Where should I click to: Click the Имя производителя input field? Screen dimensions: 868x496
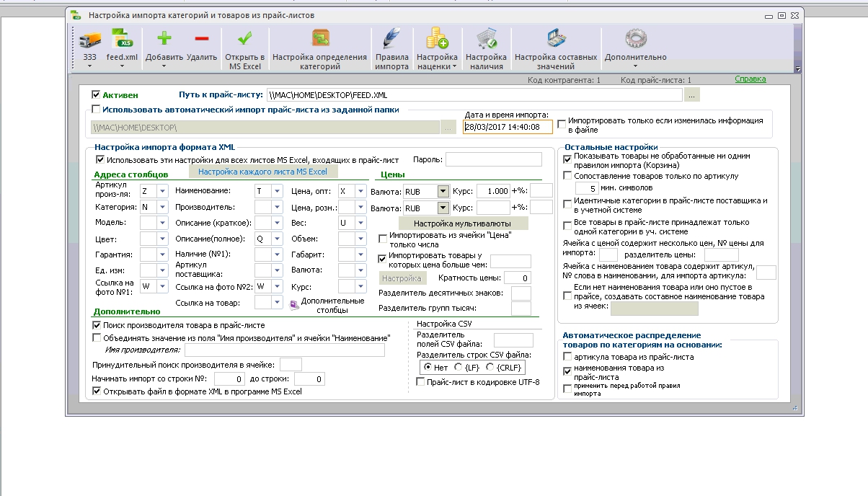click(285, 350)
